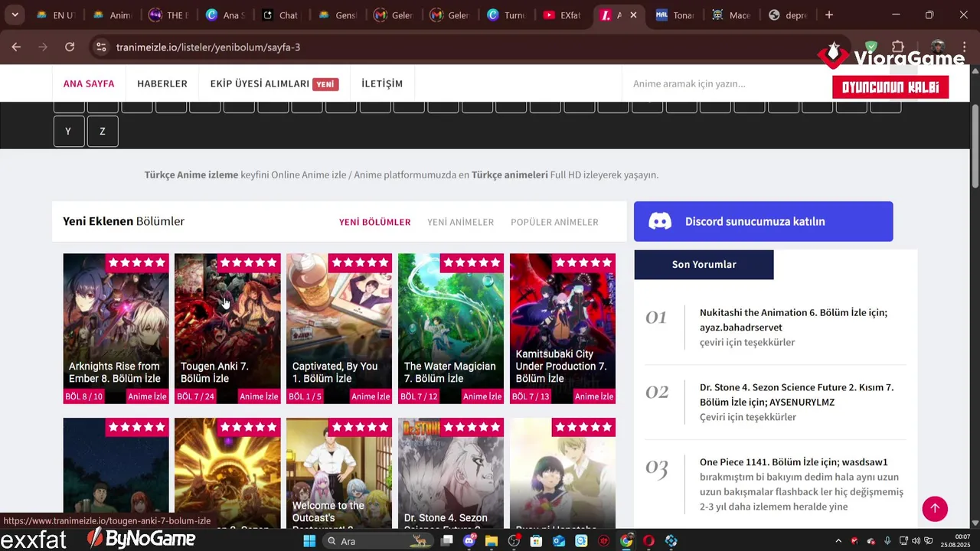
Task: Click Anime İzle on Tougen Anki card
Action: (259, 396)
